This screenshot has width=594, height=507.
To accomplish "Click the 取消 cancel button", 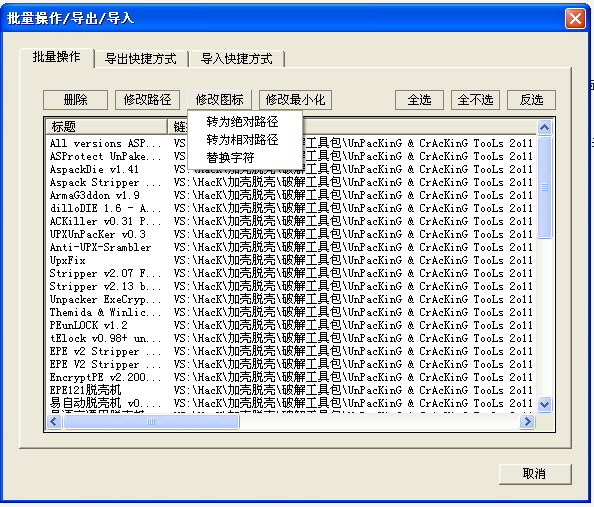I will coord(535,474).
